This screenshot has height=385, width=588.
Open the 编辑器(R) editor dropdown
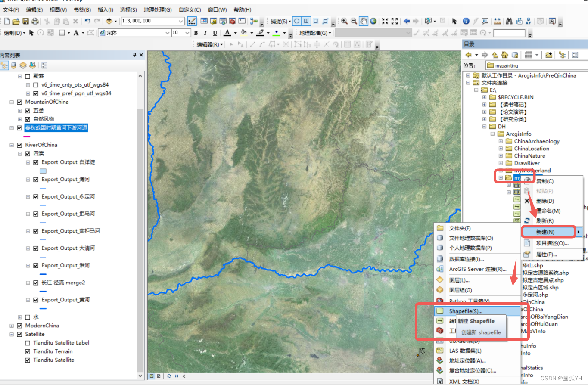pyautogui.click(x=210, y=44)
